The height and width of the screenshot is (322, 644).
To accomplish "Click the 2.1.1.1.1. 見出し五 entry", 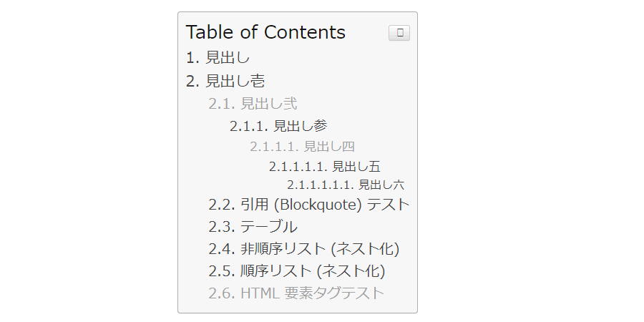I will point(324,167).
